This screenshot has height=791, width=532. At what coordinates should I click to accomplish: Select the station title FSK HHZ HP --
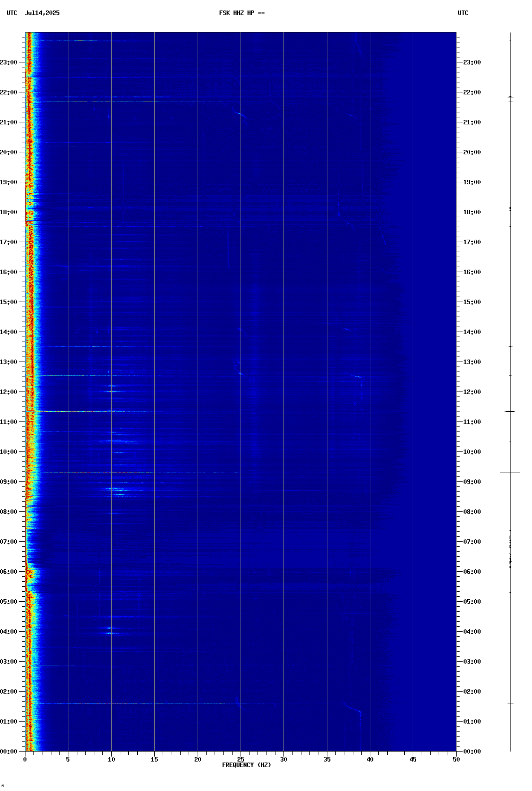(242, 13)
